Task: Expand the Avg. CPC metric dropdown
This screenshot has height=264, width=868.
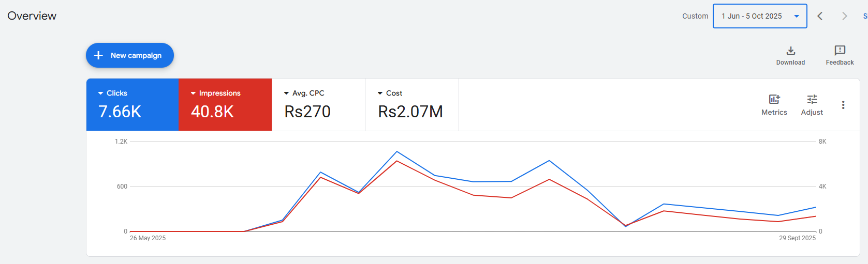Action: pos(287,94)
